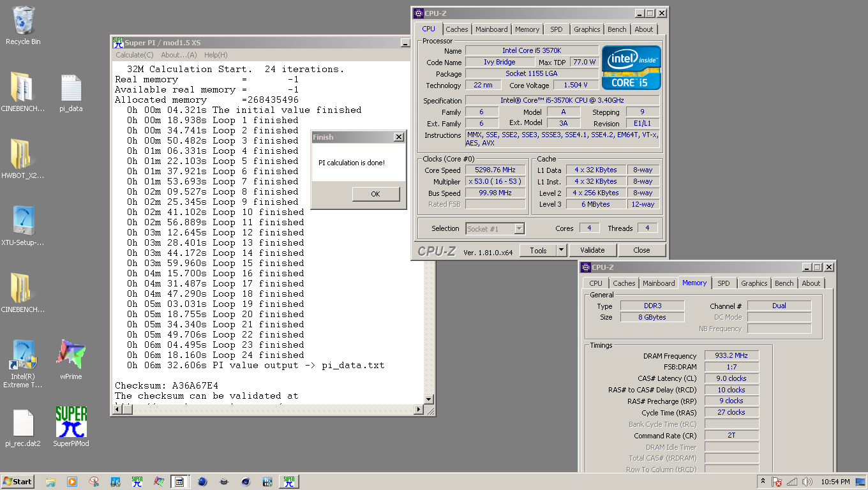The height and width of the screenshot is (490, 868).
Task: Click Super PI scrollbar down arrow
Action: point(430,400)
